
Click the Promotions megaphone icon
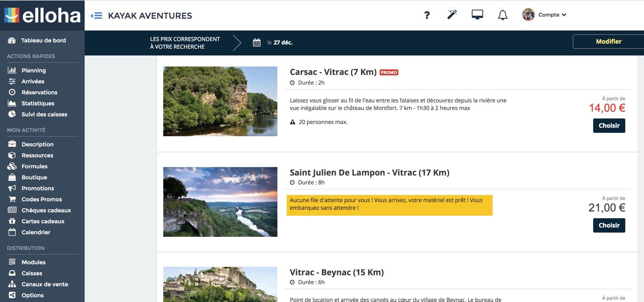[x=12, y=188]
